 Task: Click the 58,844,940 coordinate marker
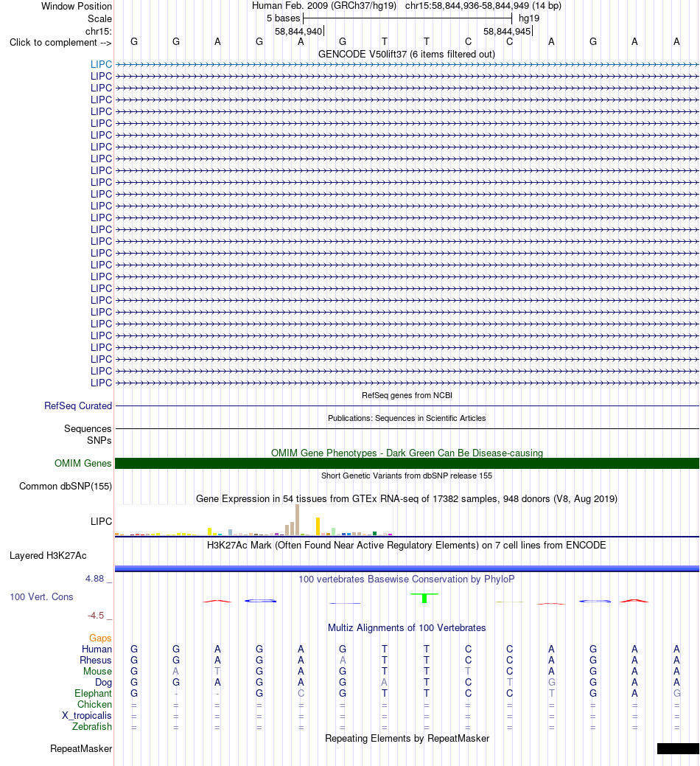pyautogui.click(x=298, y=31)
